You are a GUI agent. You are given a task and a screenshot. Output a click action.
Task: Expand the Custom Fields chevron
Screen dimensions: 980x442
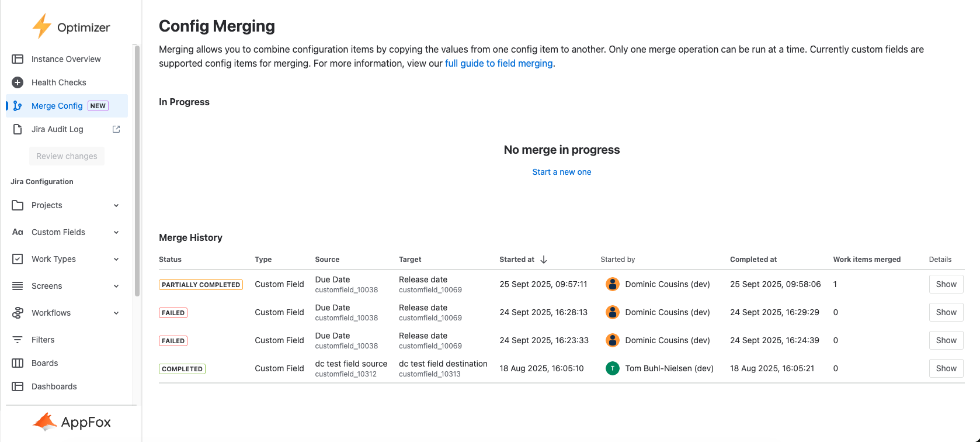tap(116, 232)
